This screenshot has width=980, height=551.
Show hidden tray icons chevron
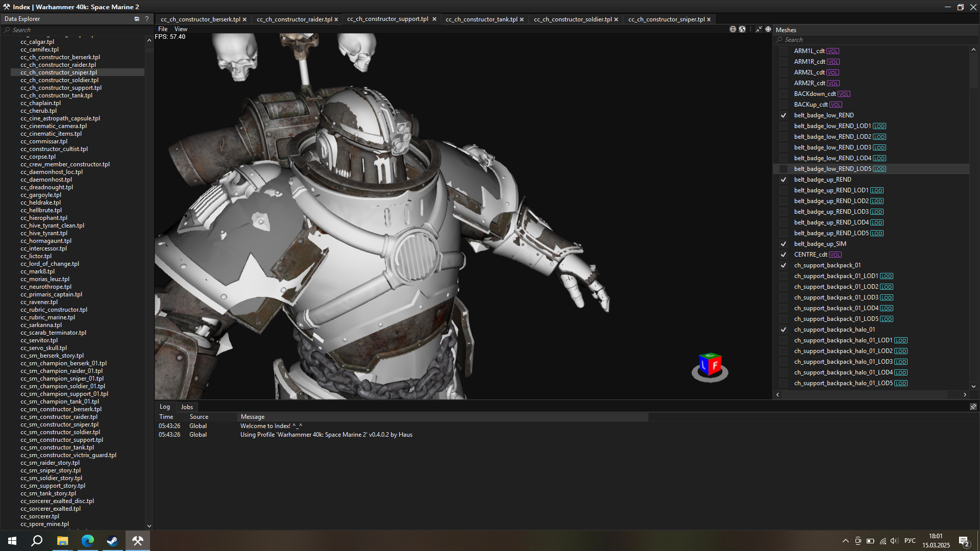point(846,541)
